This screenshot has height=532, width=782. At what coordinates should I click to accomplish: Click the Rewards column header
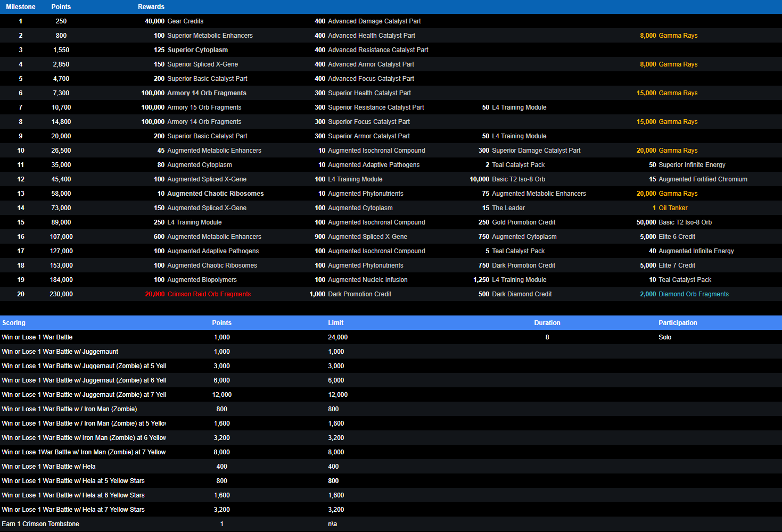coord(151,7)
